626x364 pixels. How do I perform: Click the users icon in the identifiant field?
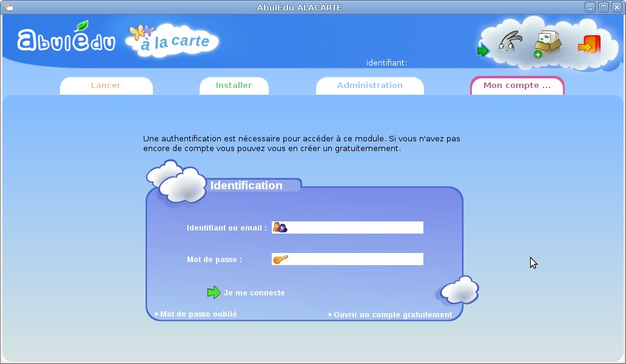coord(280,227)
